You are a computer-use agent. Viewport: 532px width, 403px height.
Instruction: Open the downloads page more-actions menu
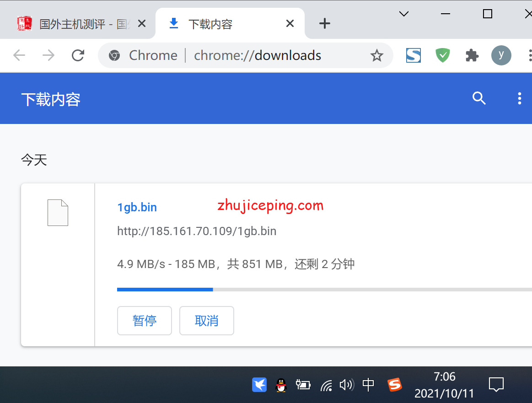520,98
